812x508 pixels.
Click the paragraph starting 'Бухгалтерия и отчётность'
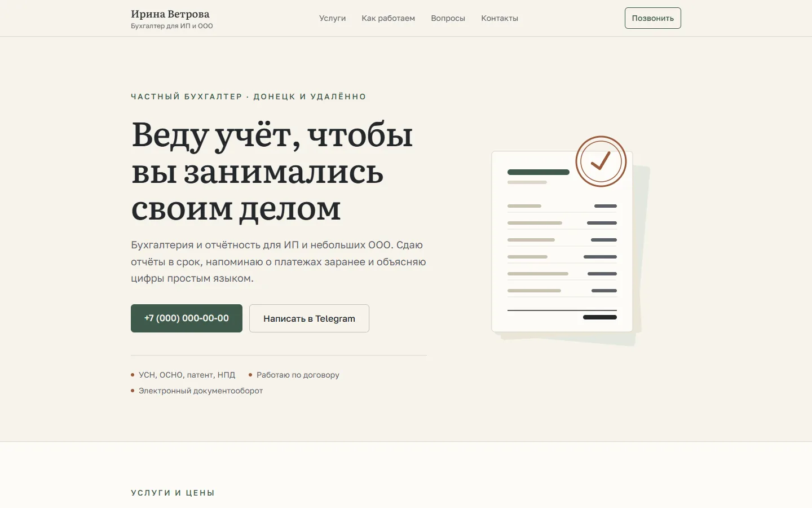[279, 261]
